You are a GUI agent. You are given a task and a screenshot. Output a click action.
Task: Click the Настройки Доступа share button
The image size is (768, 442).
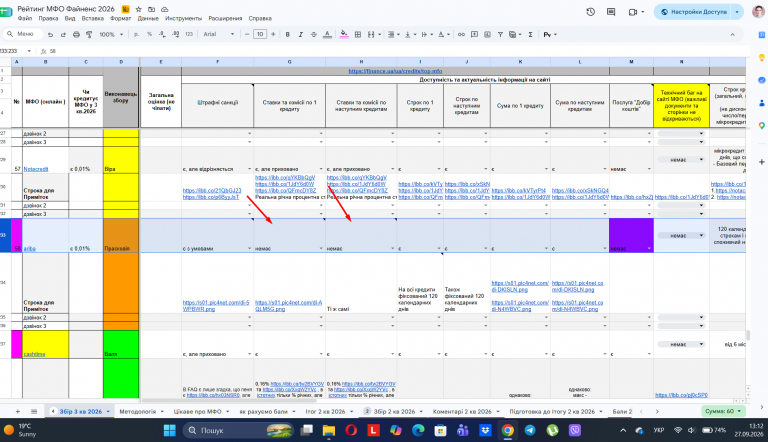[693, 12]
